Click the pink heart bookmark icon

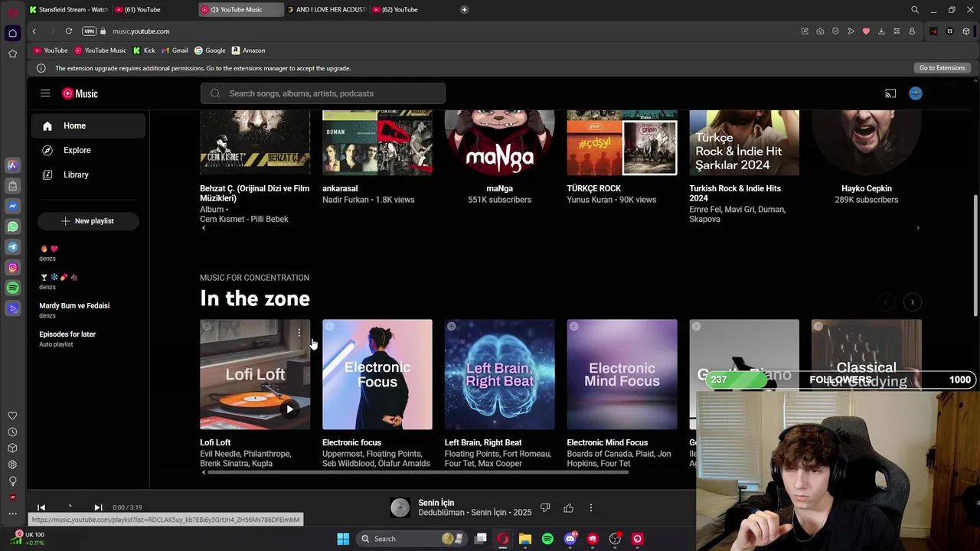coord(866,31)
